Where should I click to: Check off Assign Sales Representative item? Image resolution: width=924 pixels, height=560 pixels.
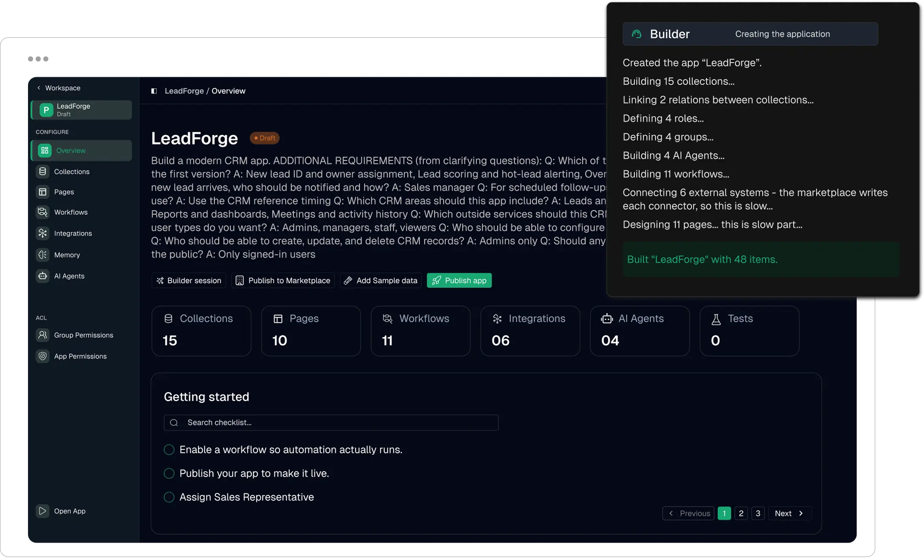point(169,497)
